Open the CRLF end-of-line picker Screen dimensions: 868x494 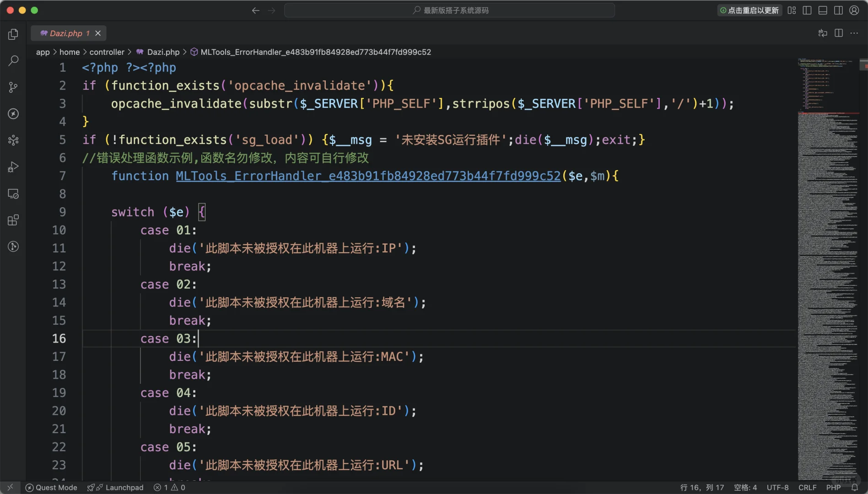click(808, 488)
